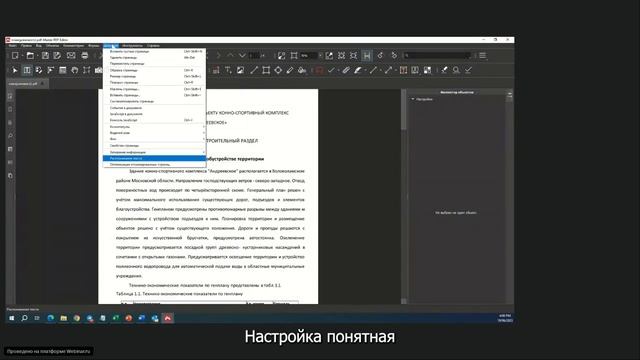Select the Hand pan tool

(x=75, y=70)
